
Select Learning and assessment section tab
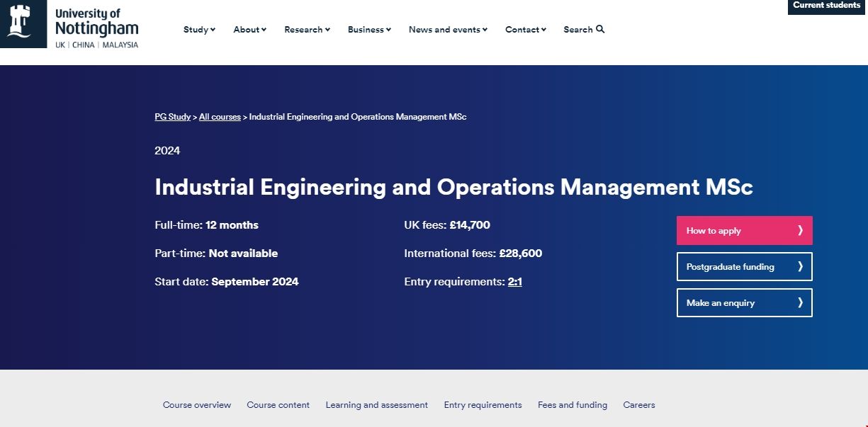[x=376, y=405]
